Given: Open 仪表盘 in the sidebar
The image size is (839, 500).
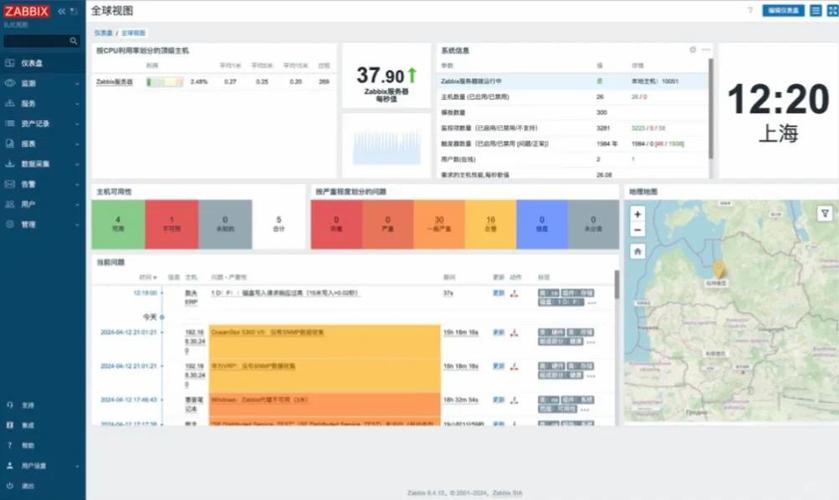Looking at the screenshot, I should pyautogui.click(x=43, y=63).
